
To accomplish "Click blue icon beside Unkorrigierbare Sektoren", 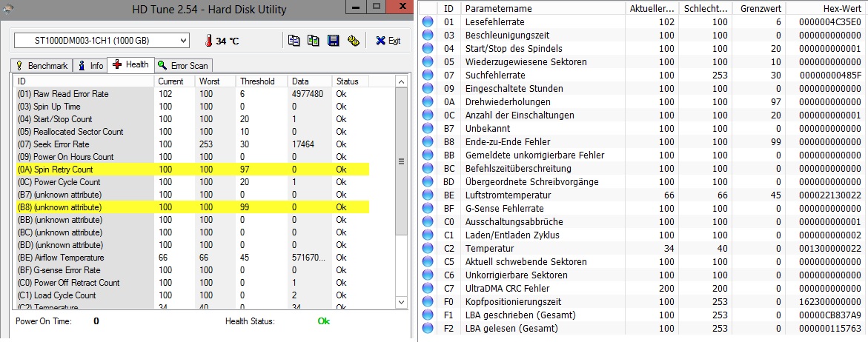I will [427, 275].
